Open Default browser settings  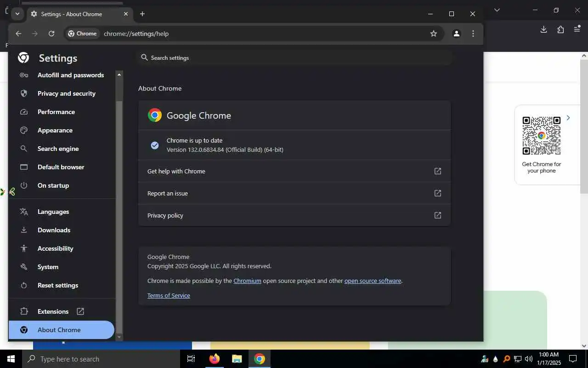pos(62,167)
